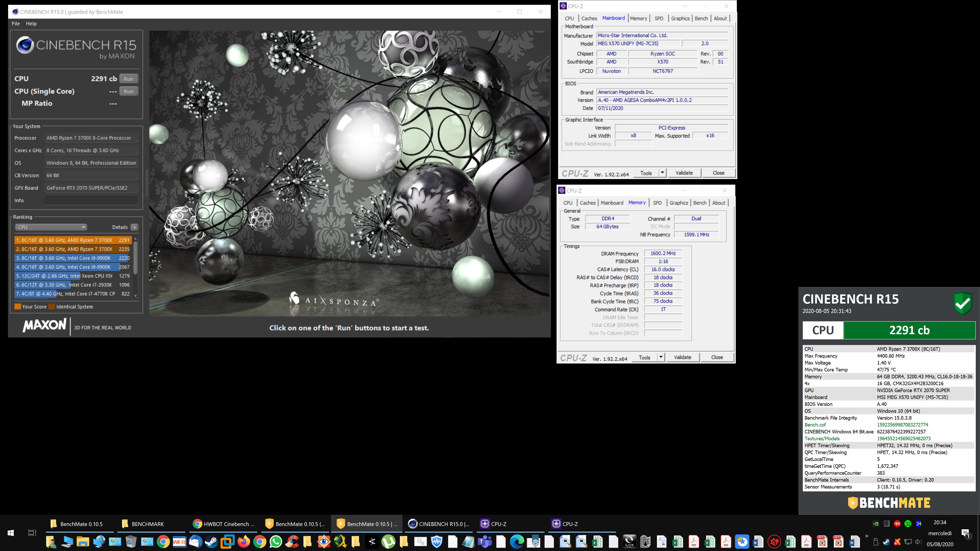Switch to CPU tab in CPU-Z Memory window
The width and height of the screenshot is (980, 551).
point(568,203)
